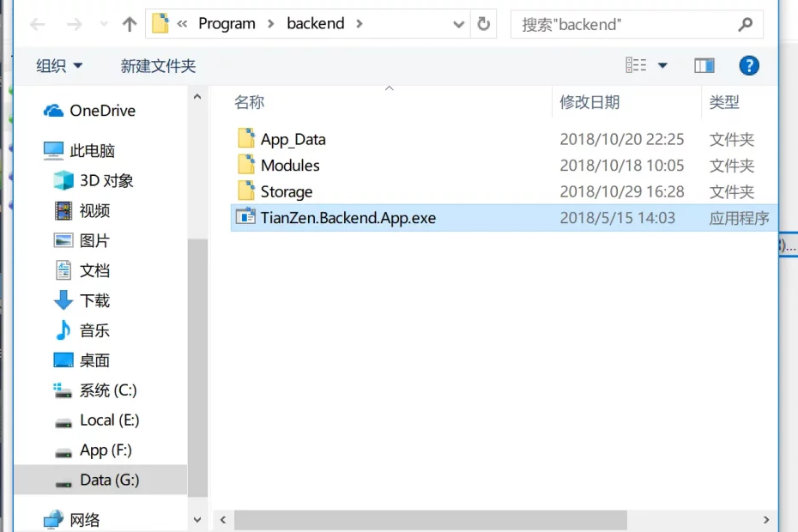Viewport: 798px width, 532px height.
Task: Expand the address bar history dropdown
Action: tap(459, 24)
